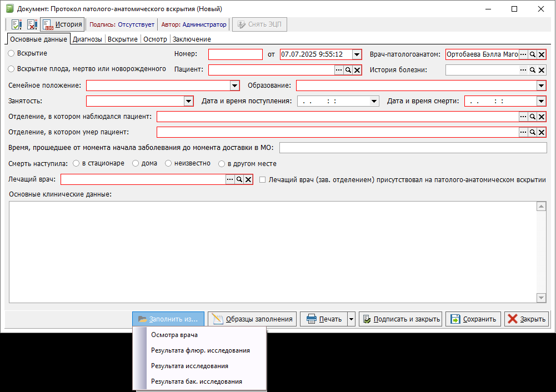Switch to the Основные данные tab
The image size is (556, 392).
pyautogui.click(x=38, y=39)
